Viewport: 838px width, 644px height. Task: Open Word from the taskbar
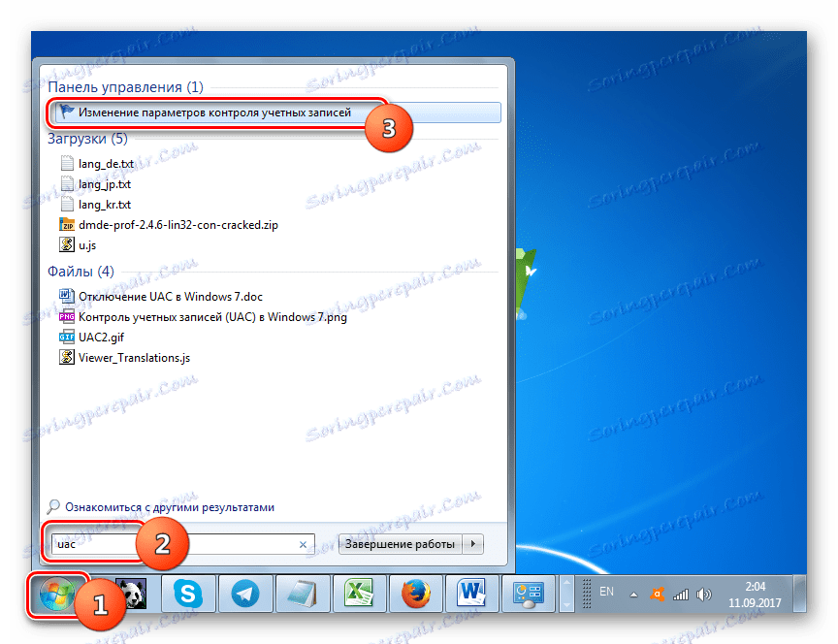(x=472, y=594)
